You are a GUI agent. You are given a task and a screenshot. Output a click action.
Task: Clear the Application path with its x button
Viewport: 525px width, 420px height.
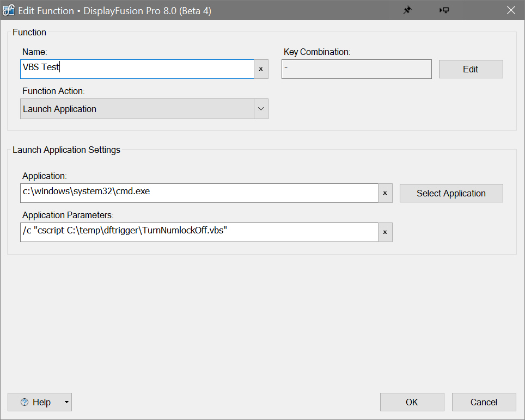[x=385, y=193]
